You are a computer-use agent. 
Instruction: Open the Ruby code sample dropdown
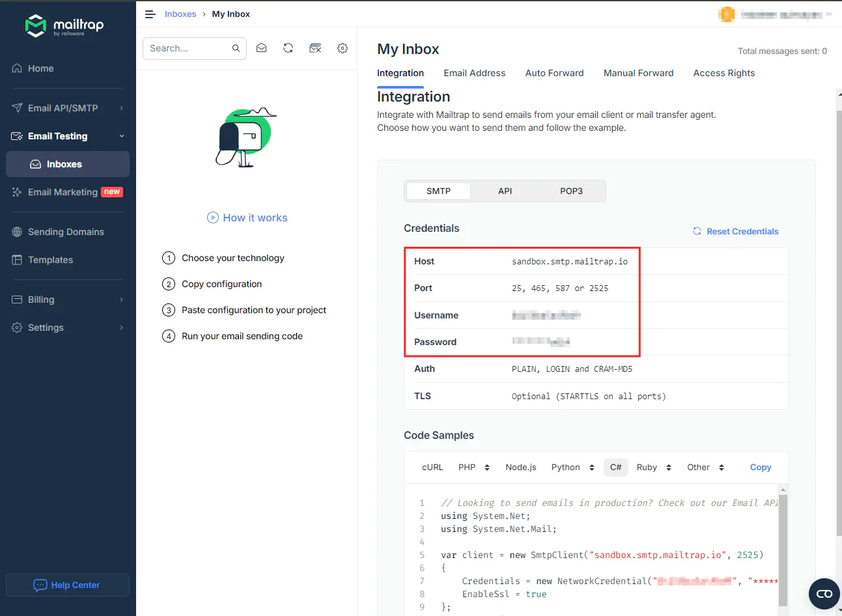(654, 468)
